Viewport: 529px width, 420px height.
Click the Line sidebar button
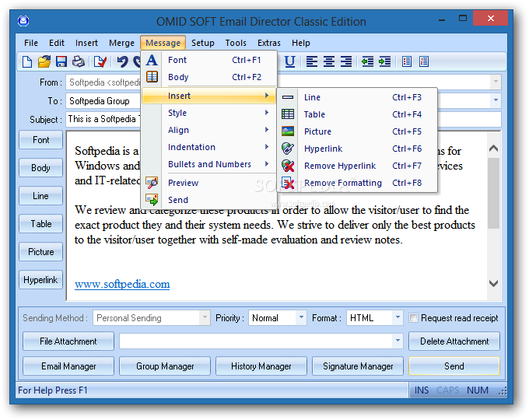click(40, 196)
